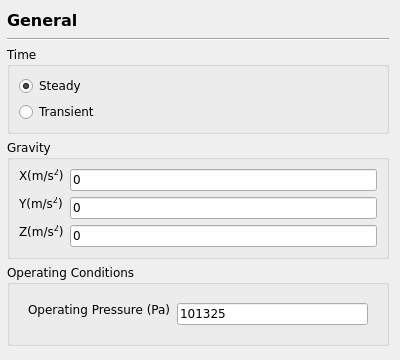The width and height of the screenshot is (400, 360).
Task: Click empty space below the Operating Pressure field
Action: [x=200, y=335]
